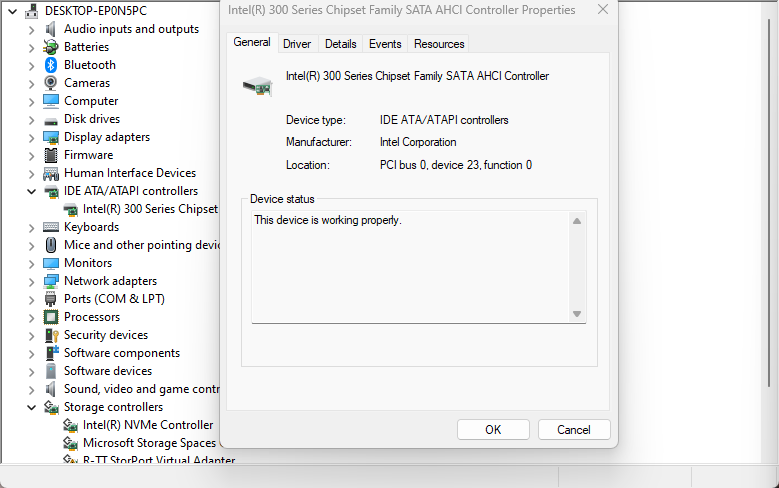Click the Software devices icon
Viewport: 779px width, 488px height.
coord(51,371)
